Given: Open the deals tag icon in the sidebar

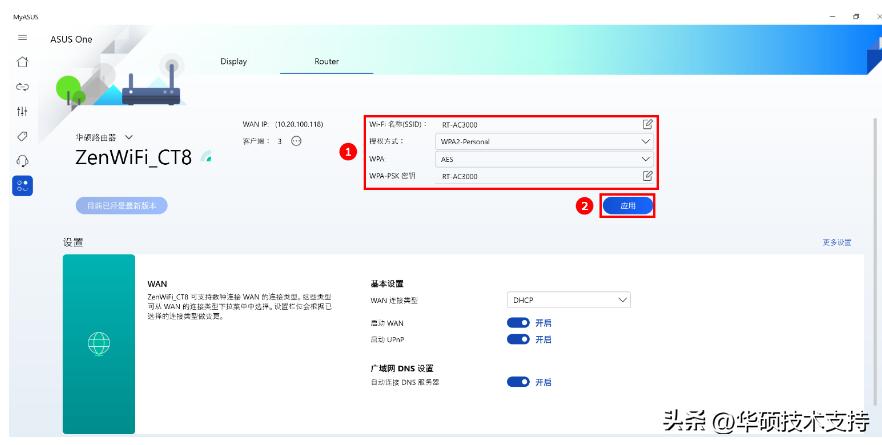Looking at the screenshot, I should coord(22,136).
